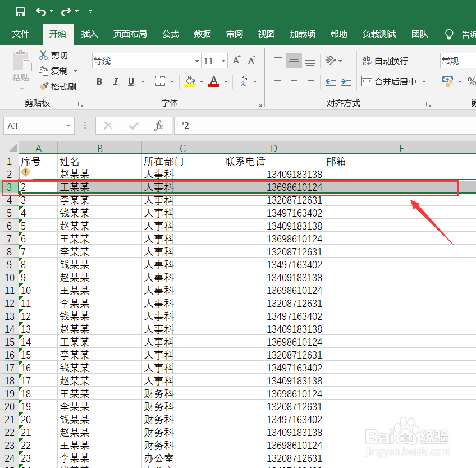This screenshot has width=476, height=468.
Task: Center text horizontally
Action: [294, 81]
